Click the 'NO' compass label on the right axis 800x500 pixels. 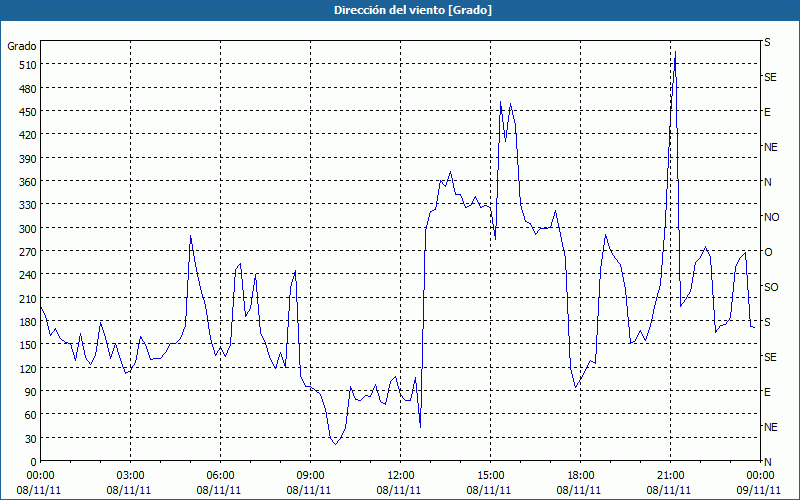(771, 217)
